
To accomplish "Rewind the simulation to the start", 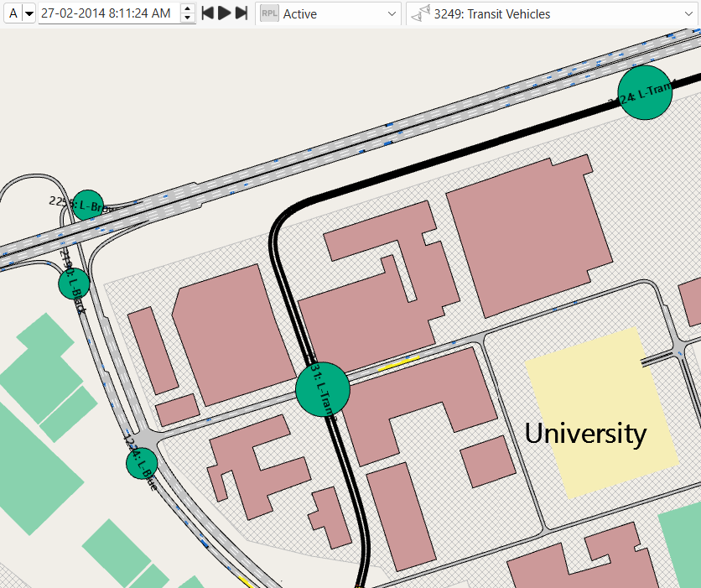I will (208, 13).
